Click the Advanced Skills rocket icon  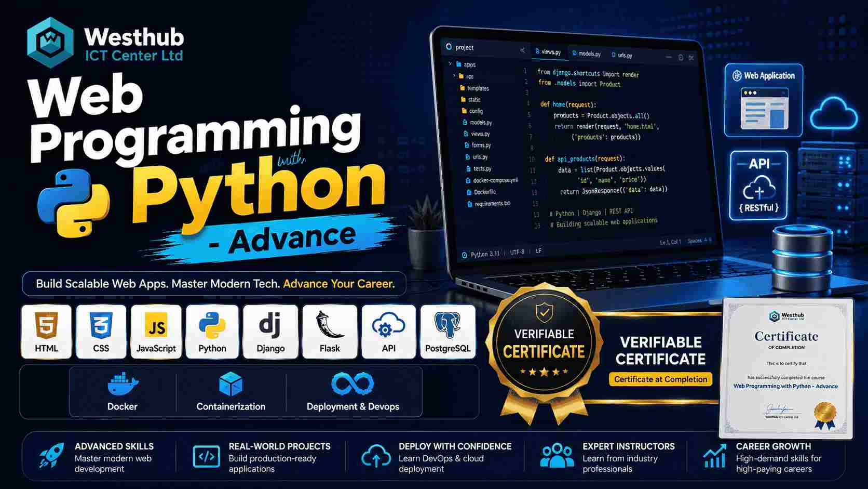[52, 455]
